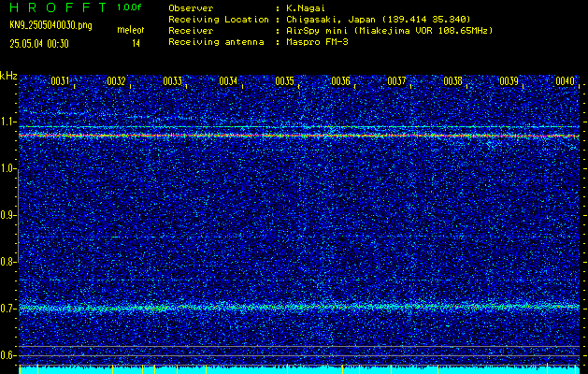
Task: Click the 0039 time marker
Action: point(509,81)
